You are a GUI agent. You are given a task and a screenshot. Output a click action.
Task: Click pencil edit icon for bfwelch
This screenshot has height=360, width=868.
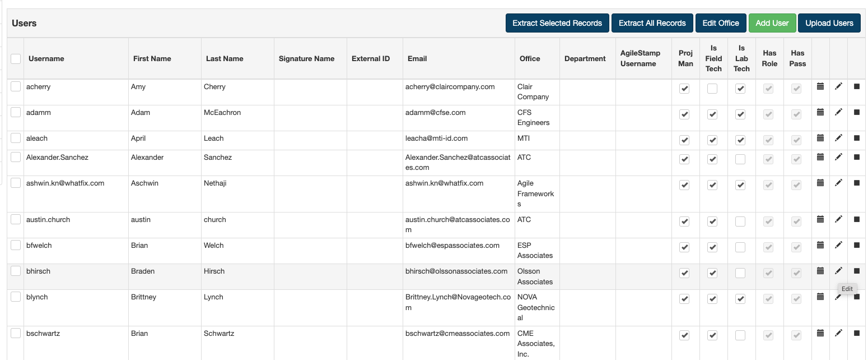tap(838, 245)
